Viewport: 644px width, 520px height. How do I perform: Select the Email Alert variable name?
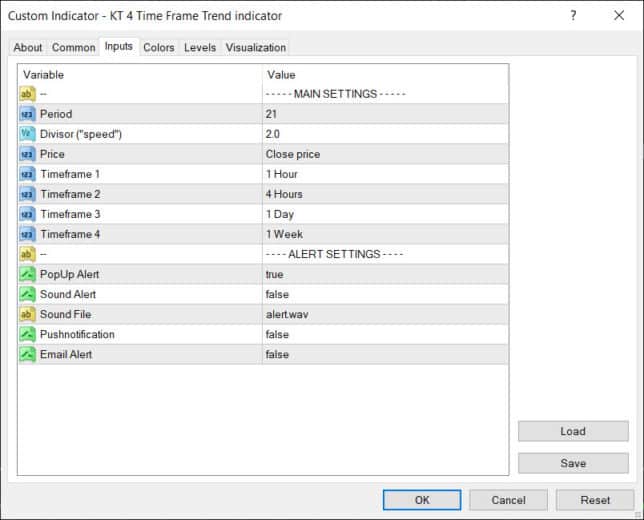pyautogui.click(x=66, y=354)
